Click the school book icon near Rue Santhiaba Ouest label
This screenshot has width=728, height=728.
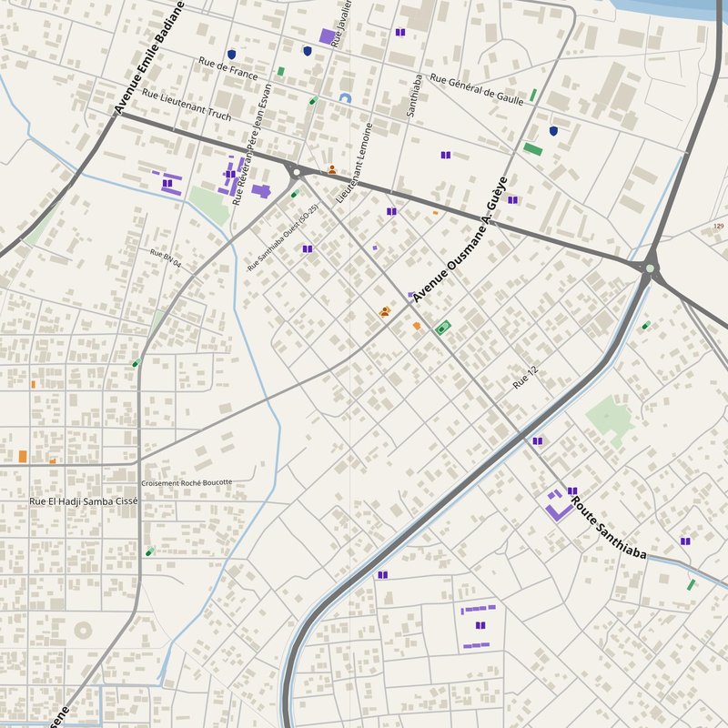point(308,248)
